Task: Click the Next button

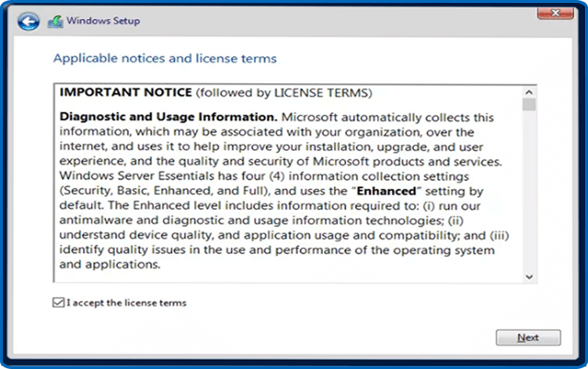Action: [528, 338]
